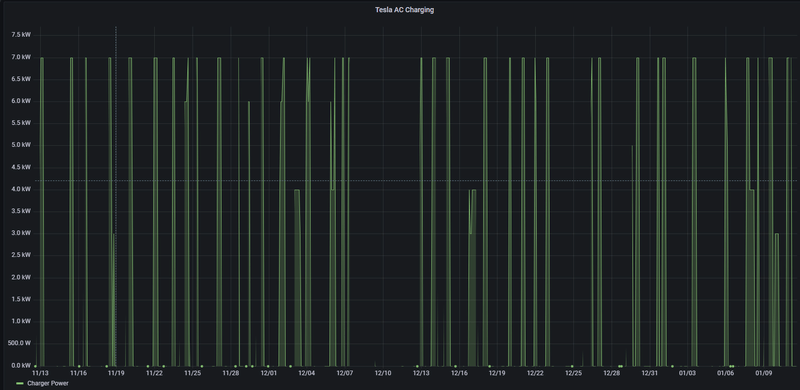Click the 12/25 date label
The height and width of the screenshot is (390, 800).
click(x=573, y=373)
